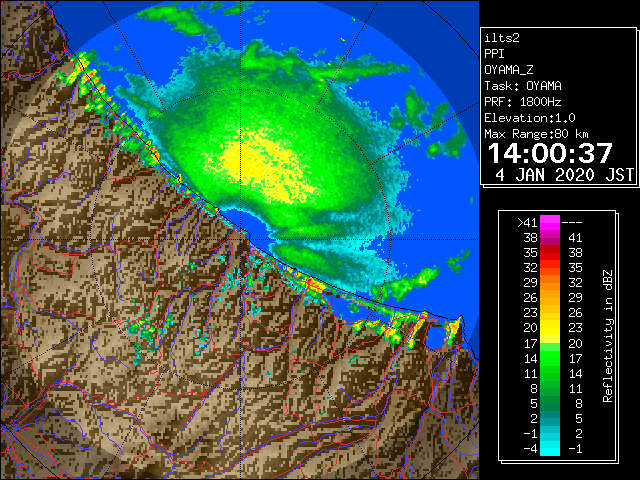The image size is (640, 480).
Task: Click the 14:00:37 timestamp
Action: click(550, 153)
